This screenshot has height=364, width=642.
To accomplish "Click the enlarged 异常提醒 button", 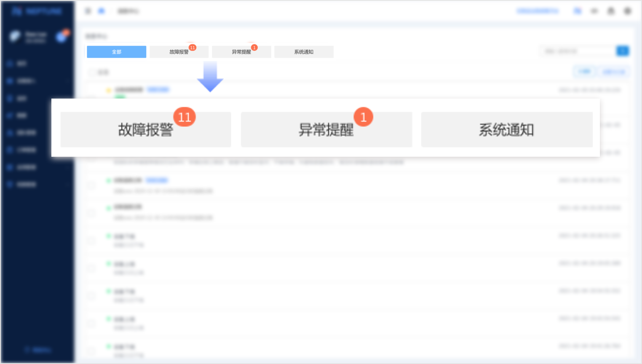I will [x=326, y=130].
